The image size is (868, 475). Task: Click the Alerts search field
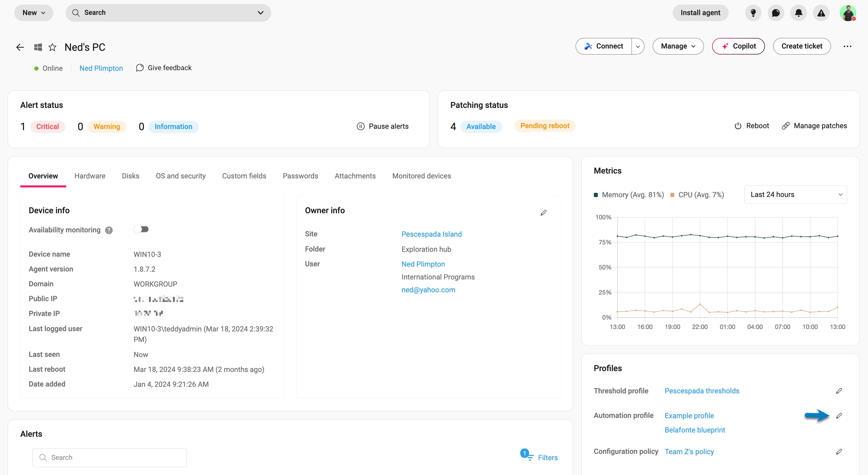click(x=110, y=458)
